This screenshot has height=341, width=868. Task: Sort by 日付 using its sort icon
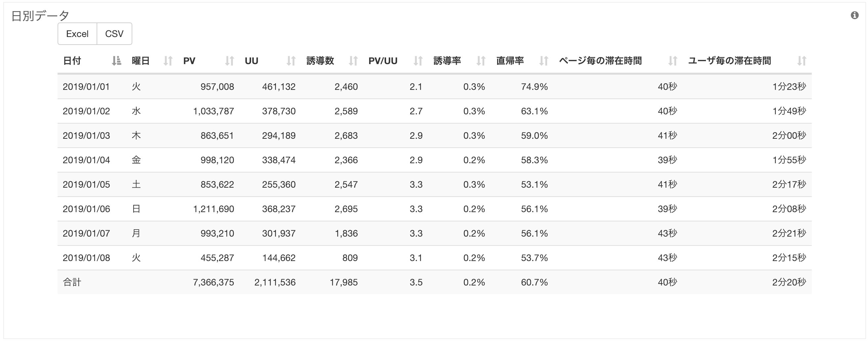point(116,61)
